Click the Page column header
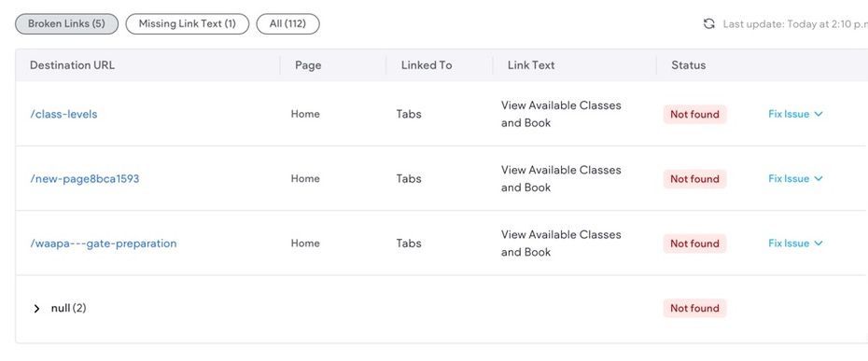Screen dimensions: 868x361 tap(308, 65)
